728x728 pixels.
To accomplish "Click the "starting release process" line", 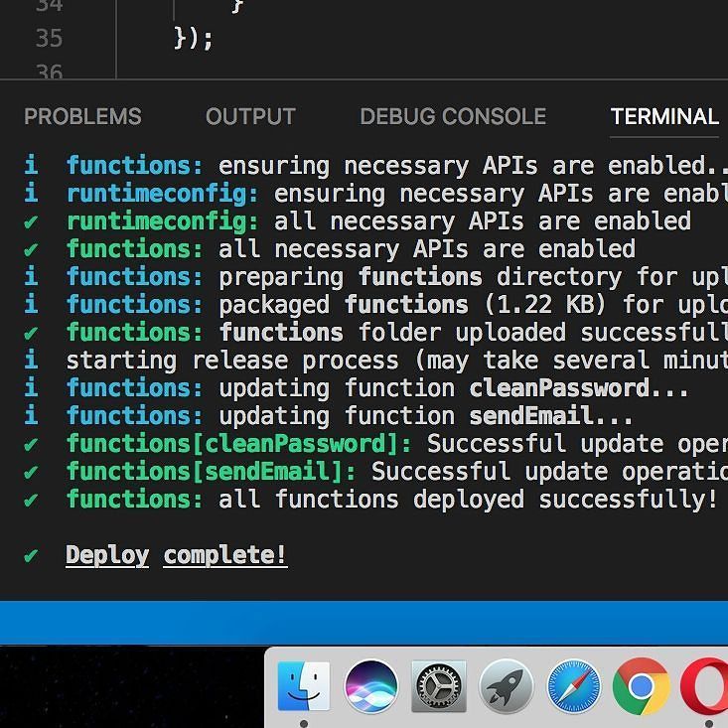I will (x=397, y=361).
